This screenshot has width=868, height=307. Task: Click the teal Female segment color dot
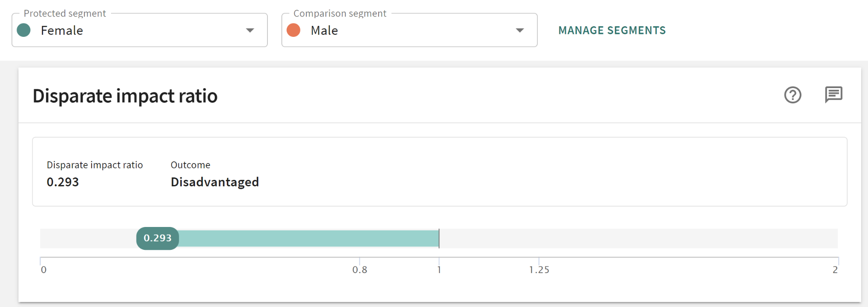click(x=24, y=30)
